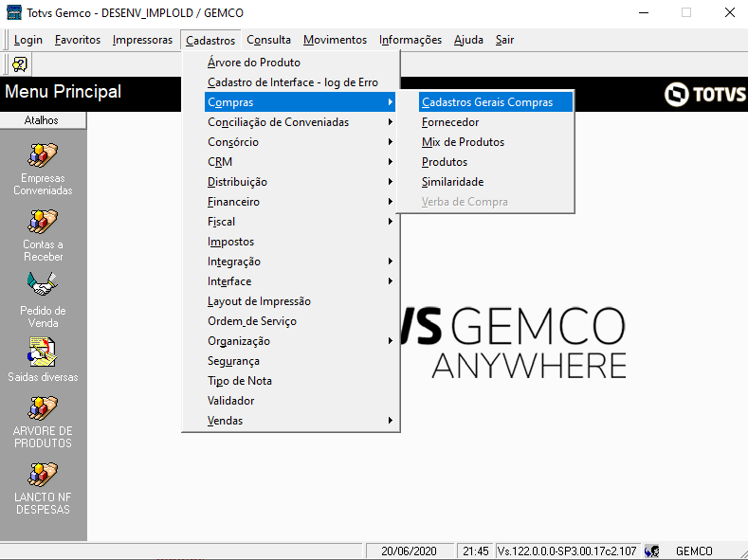Viewport: 748px width, 560px height.
Task: Click the time 21:45 in status bar
Action: click(476, 551)
